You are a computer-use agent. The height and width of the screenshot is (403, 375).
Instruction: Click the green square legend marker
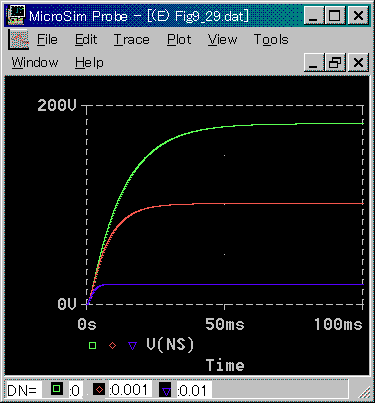pos(92,345)
